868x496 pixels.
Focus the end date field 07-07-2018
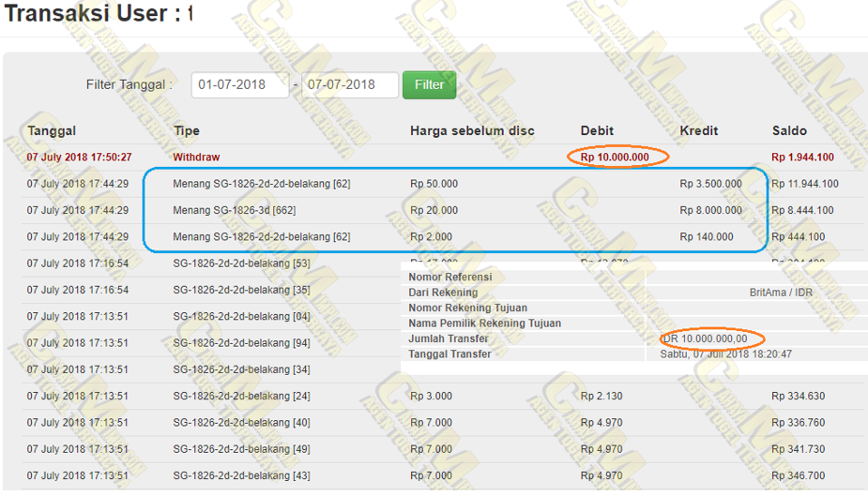pyautogui.click(x=349, y=84)
